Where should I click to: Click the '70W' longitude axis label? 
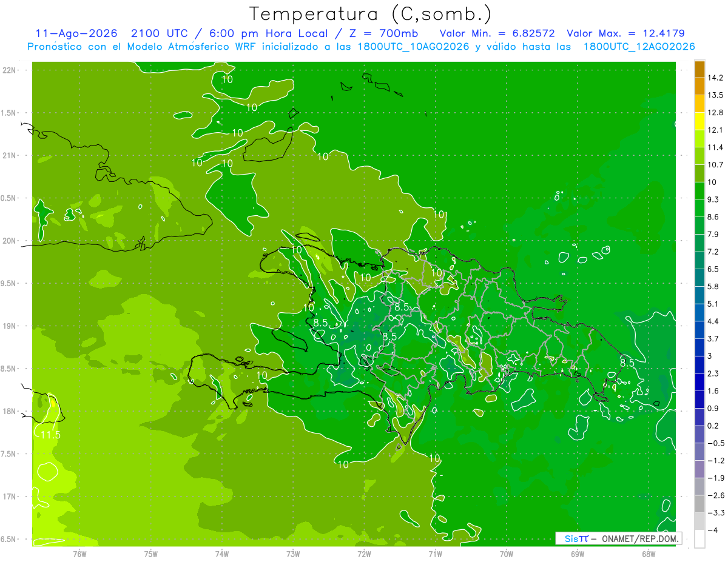(x=507, y=554)
